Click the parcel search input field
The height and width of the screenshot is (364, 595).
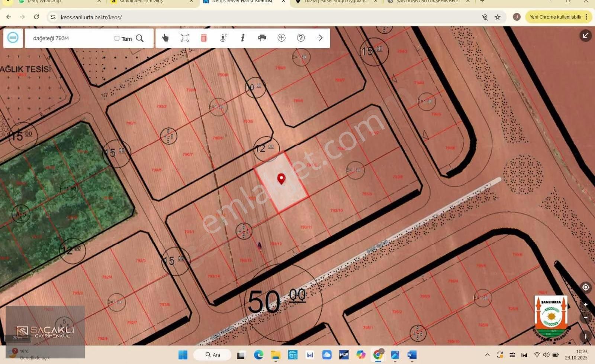pos(71,38)
